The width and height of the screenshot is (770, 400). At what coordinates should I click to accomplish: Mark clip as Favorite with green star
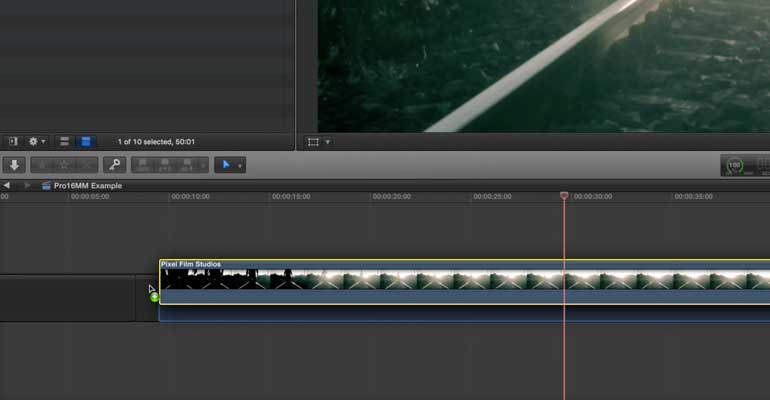pyautogui.click(x=42, y=165)
